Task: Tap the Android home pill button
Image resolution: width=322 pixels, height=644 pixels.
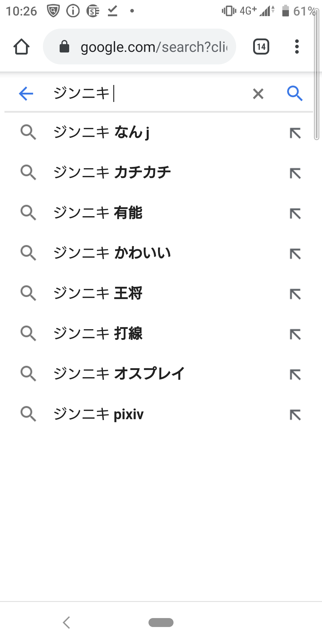Action: 161,623
